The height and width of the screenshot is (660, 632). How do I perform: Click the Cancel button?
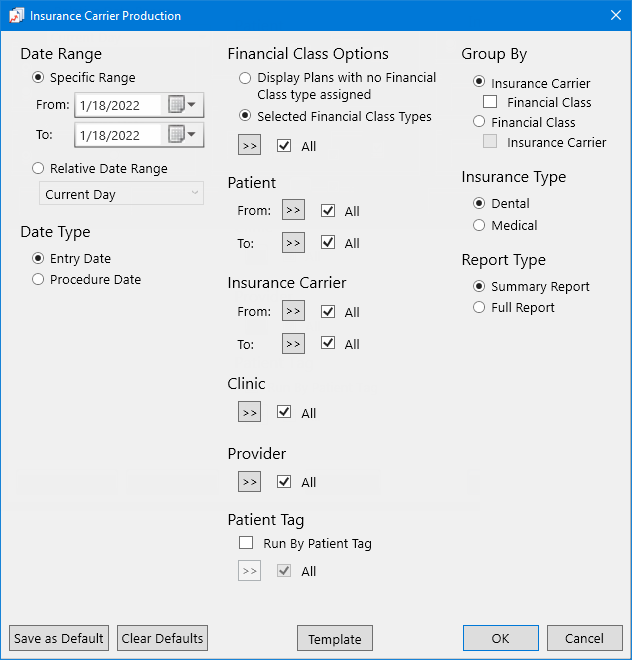point(584,638)
